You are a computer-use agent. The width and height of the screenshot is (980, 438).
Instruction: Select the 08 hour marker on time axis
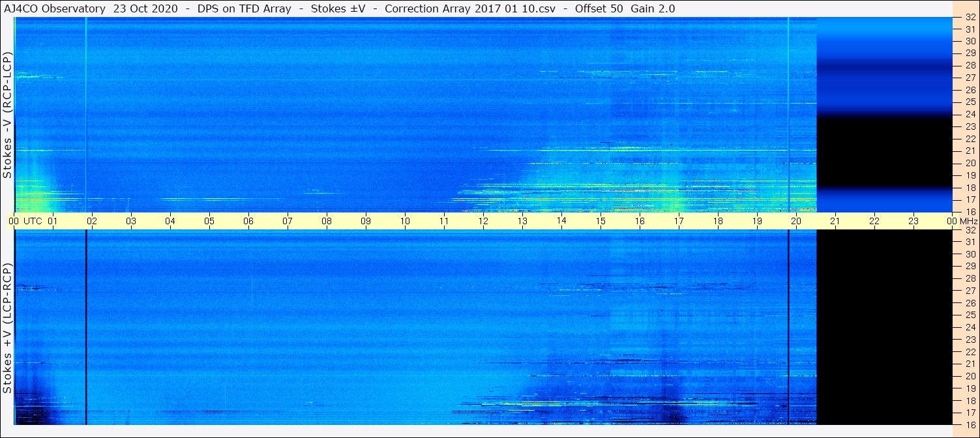pos(327,221)
